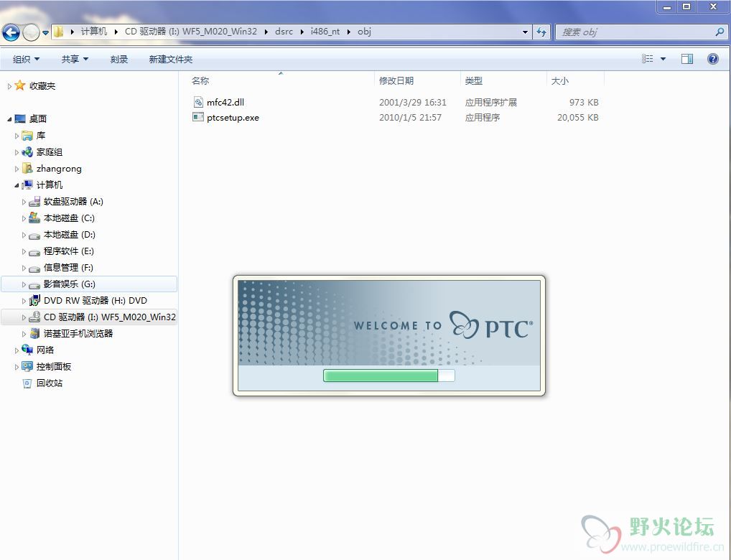The width and height of the screenshot is (731, 560).
Task: Select the 控制面板 control panel icon
Action: 27,366
